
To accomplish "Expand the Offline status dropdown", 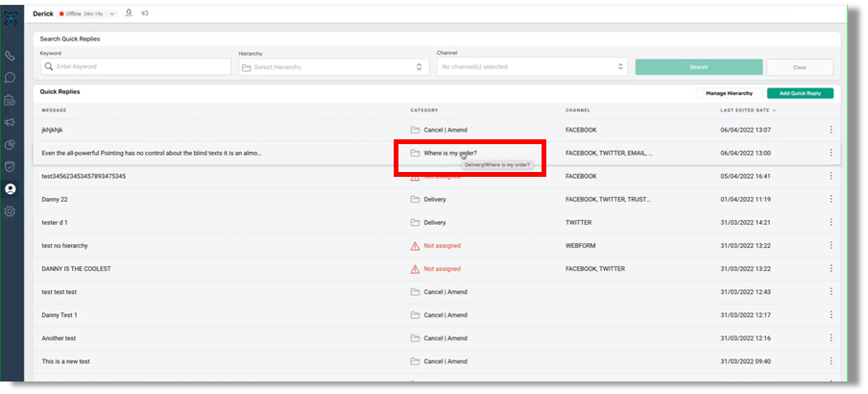I will 112,13.
